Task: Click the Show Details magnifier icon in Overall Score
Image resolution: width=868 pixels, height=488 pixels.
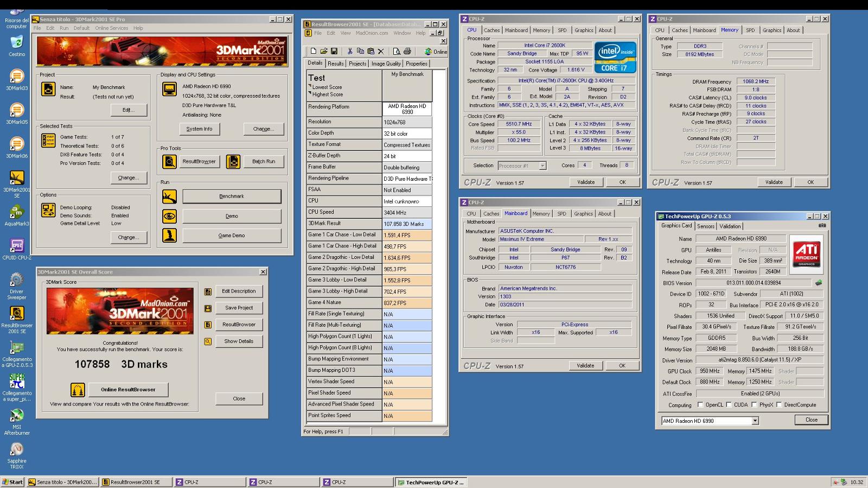Action: [x=208, y=341]
